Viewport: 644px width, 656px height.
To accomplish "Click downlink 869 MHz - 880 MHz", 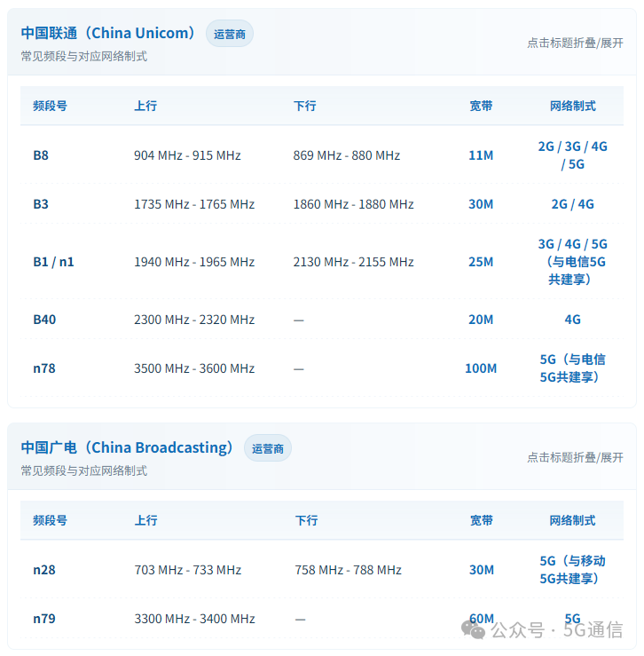I will (347, 155).
